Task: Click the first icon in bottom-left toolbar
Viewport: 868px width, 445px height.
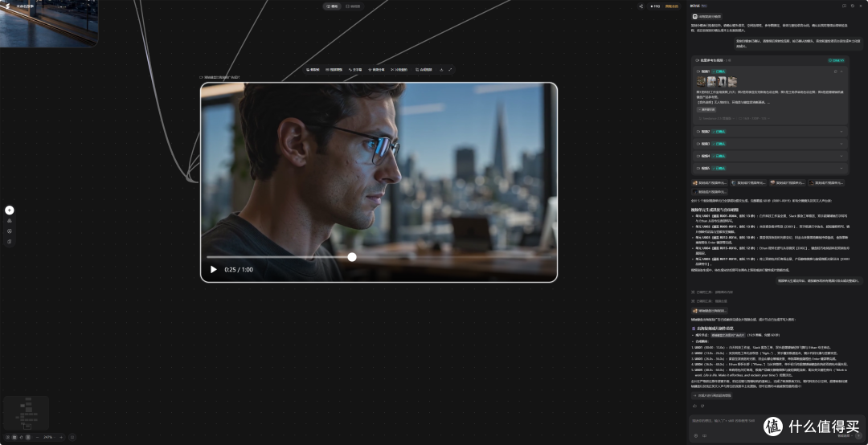Action: (7, 437)
